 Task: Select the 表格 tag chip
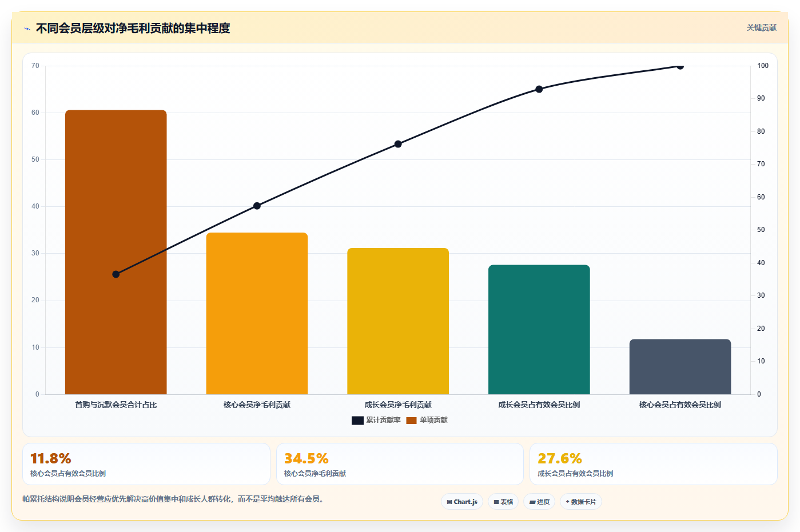pyautogui.click(x=503, y=502)
